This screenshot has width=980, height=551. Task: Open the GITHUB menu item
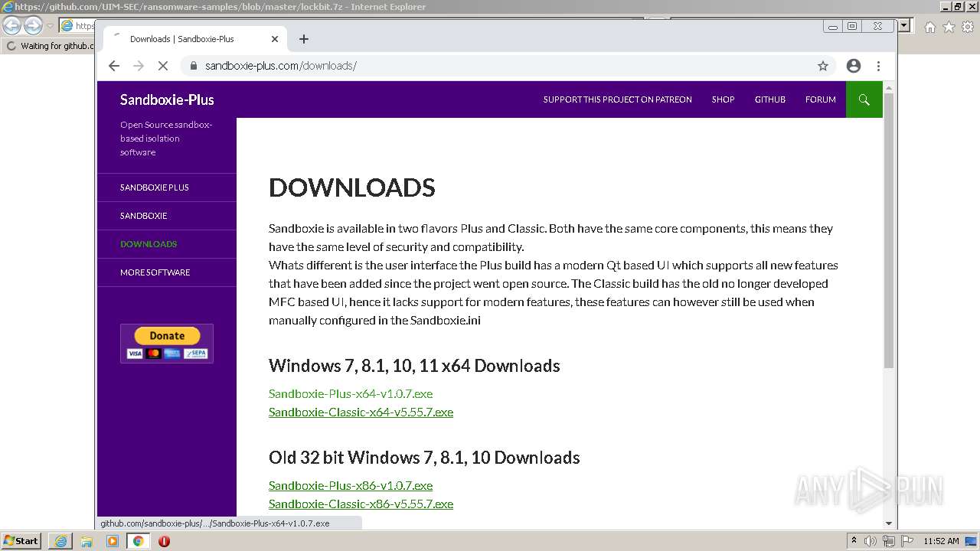(770, 99)
